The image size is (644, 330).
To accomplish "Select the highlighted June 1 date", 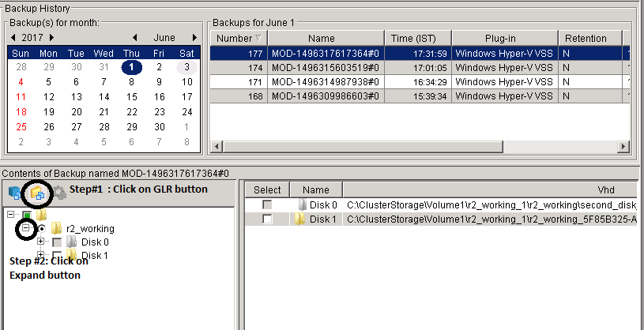I will pyautogui.click(x=131, y=67).
